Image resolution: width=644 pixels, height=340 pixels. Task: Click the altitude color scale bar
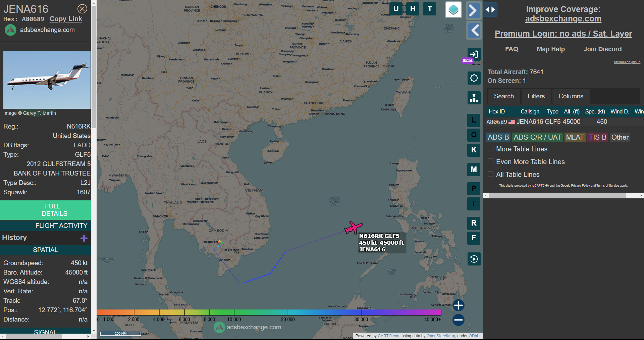[x=269, y=312]
